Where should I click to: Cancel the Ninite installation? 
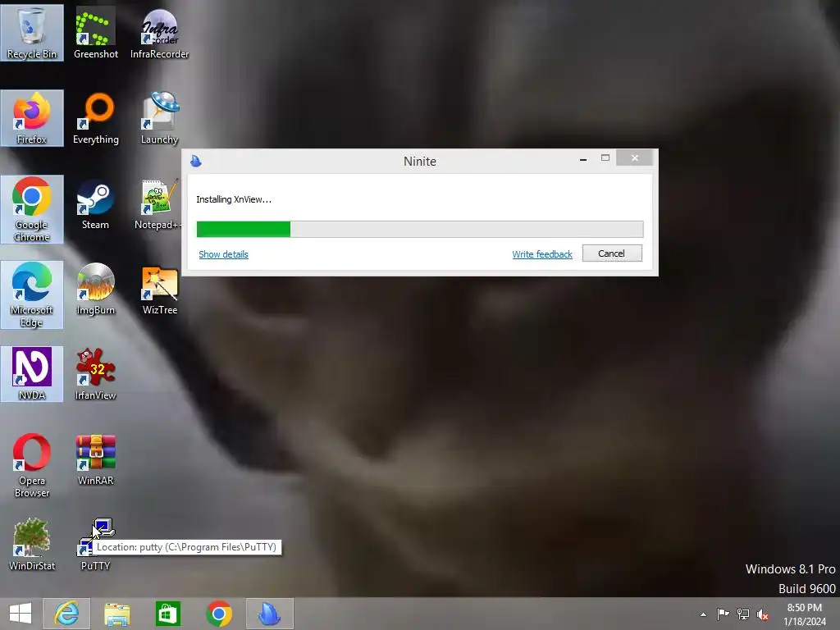coord(612,253)
